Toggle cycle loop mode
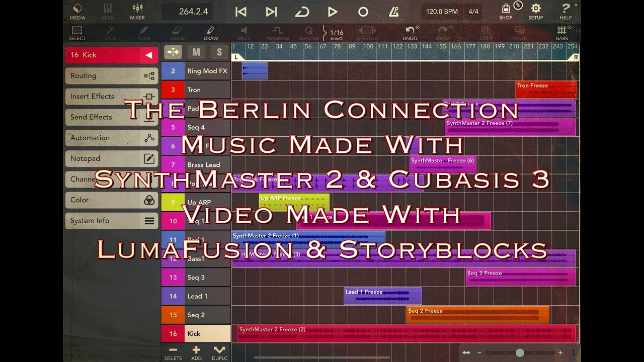Image resolution: width=644 pixels, height=362 pixels. (302, 12)
